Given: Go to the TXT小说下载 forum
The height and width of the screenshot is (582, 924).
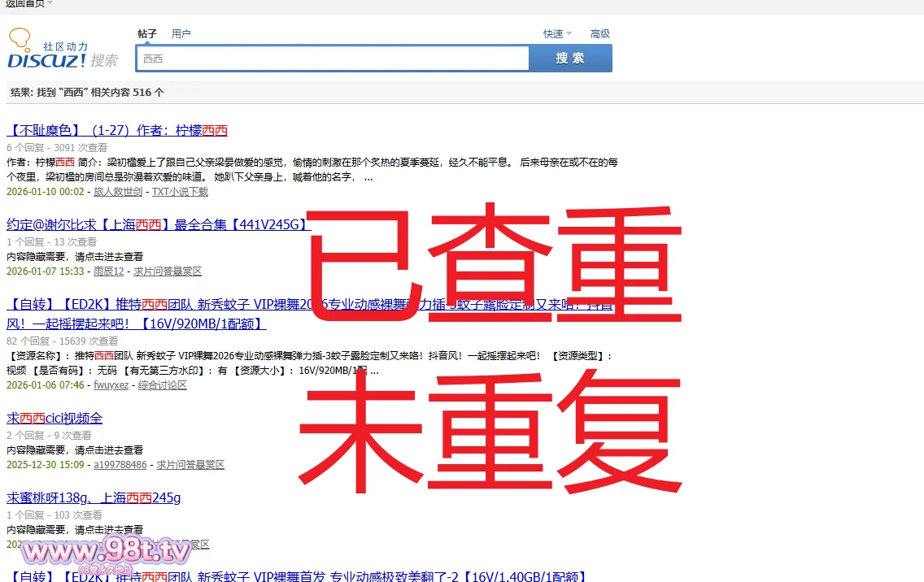Looking at the screenshot, I should click(x=180, y=192).
